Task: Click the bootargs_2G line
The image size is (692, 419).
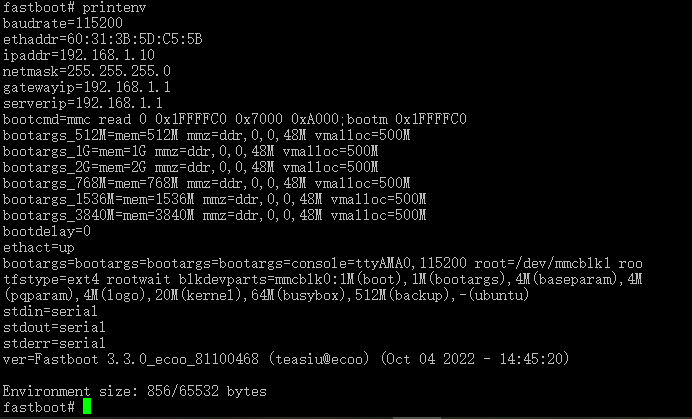Action: 191,167
